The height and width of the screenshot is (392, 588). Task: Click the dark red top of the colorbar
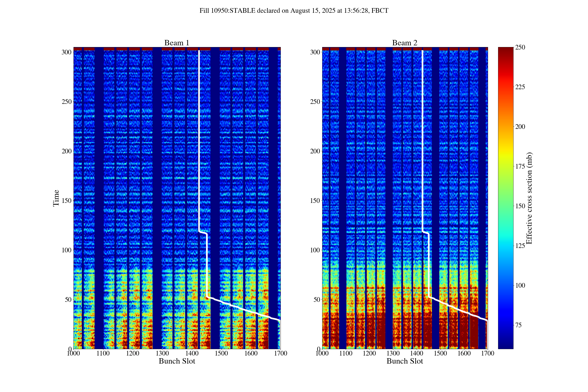505,50
